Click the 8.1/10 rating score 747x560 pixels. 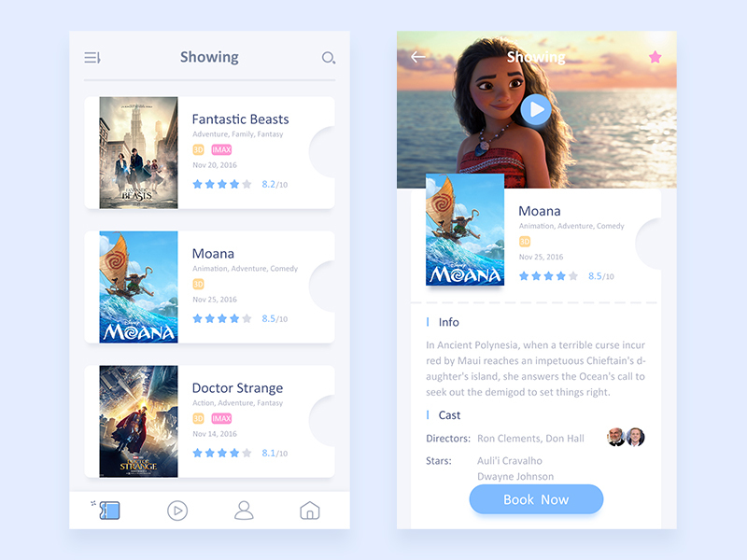[275, 453]
